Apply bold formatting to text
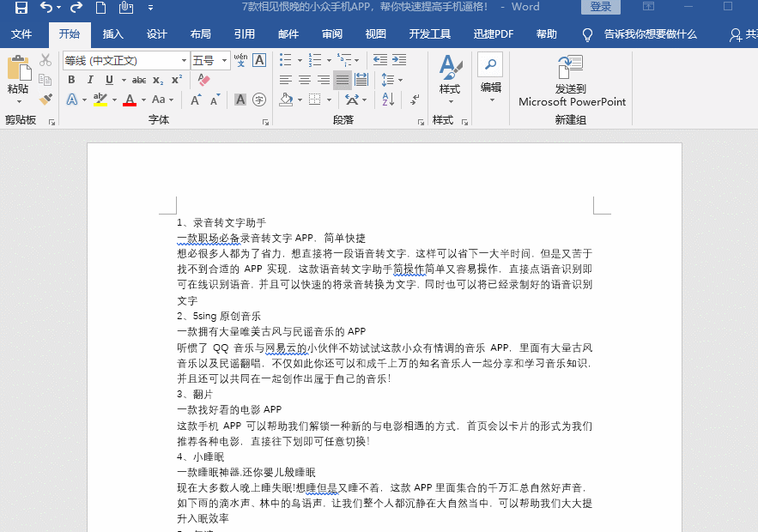Image resolution: width=758 pixels, height=532 pixels. tap(71, 80)
